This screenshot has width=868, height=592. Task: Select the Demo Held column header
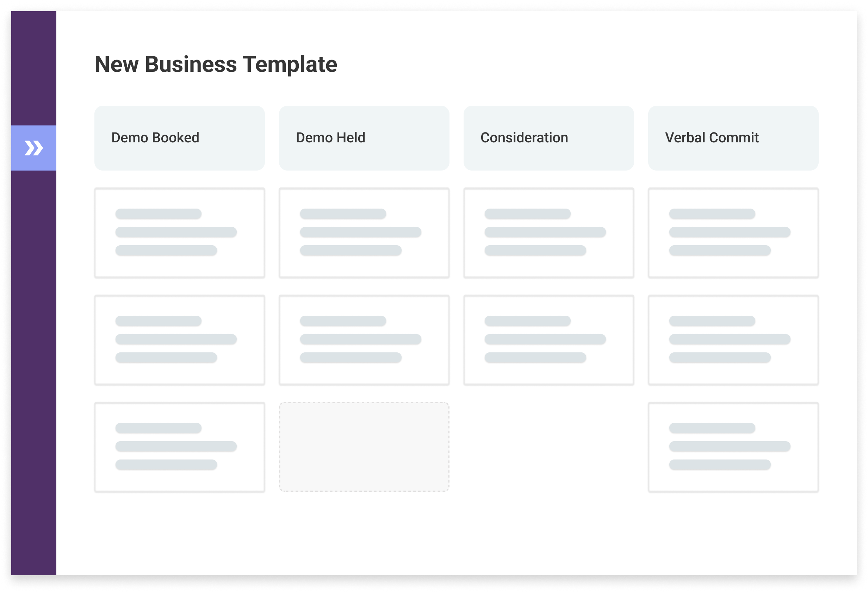tap(364, 138)
